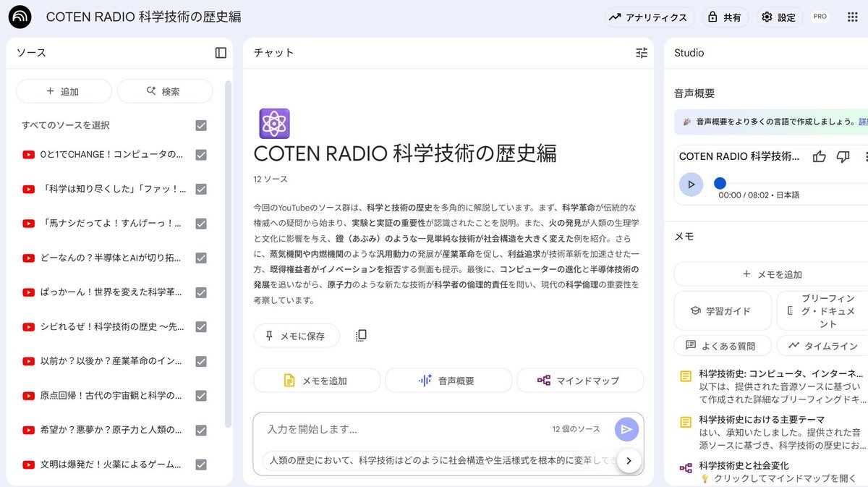Open the source 文明は爆発だ！火薬によるゲーム
The width and height of the screenshot is (868, 487).
click(111, 465)
